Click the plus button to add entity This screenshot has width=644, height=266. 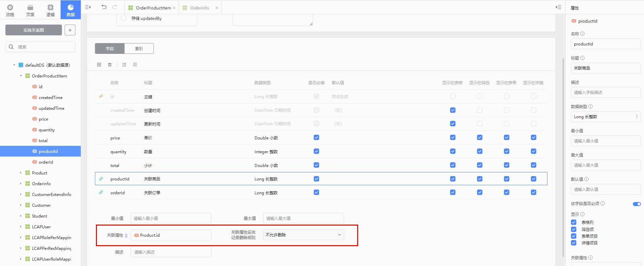pyautogui.click(x=70, y=30)
